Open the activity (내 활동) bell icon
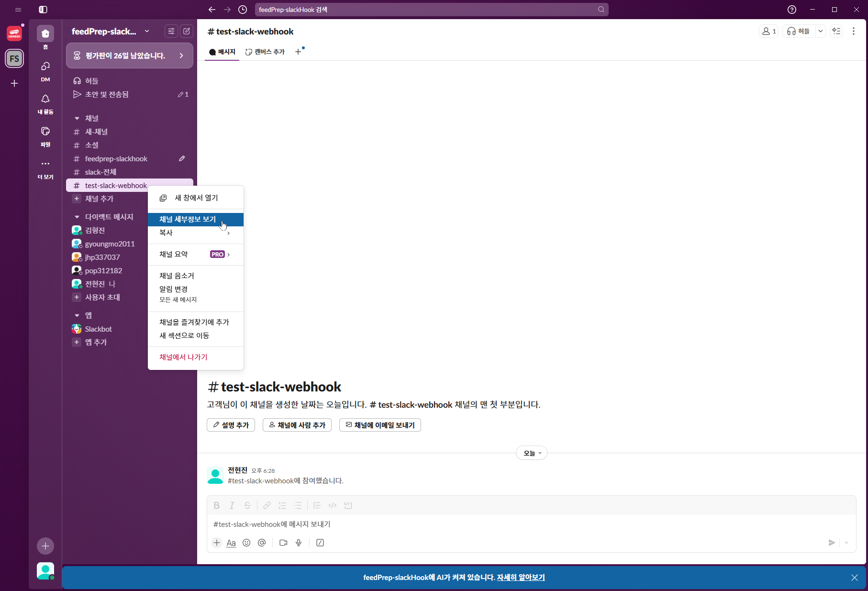 (x=45, y=99)
